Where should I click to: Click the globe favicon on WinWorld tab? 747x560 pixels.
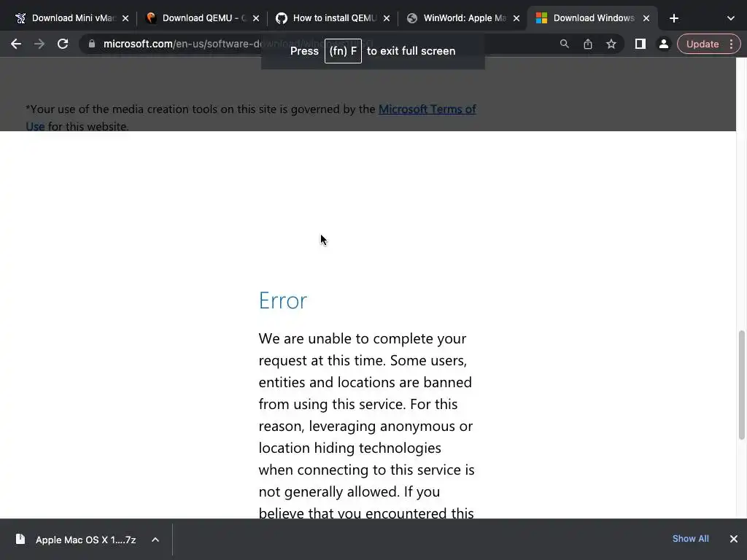(x=412, y=18)
